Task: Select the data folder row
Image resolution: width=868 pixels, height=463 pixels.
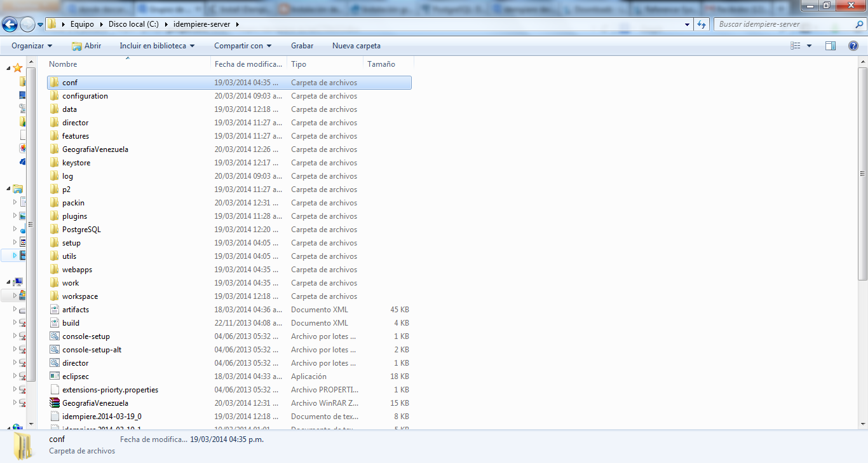Action: [x=229, y=109]
